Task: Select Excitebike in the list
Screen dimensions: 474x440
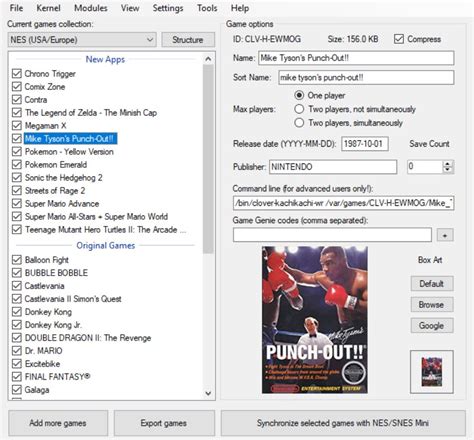Action: coord(43,364)
